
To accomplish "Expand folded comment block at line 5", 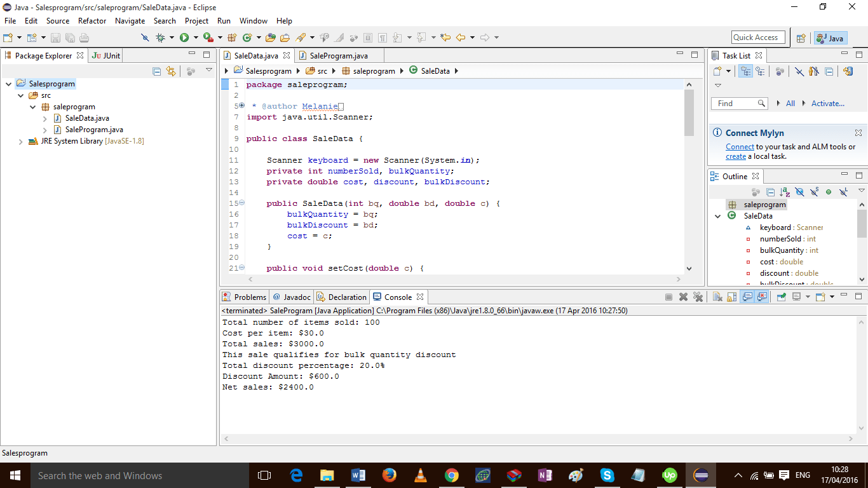I will (241, 105).
